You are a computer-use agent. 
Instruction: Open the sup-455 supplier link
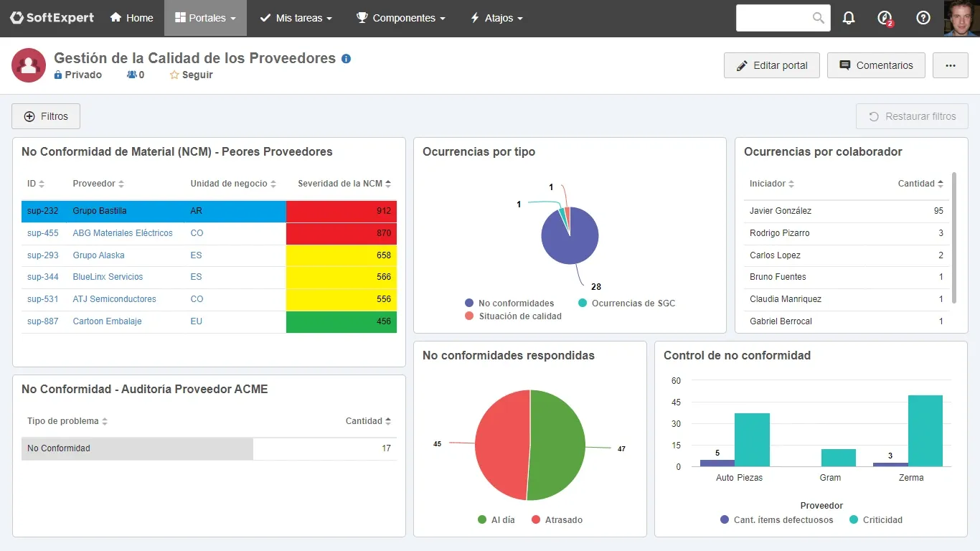pos(42,232)
